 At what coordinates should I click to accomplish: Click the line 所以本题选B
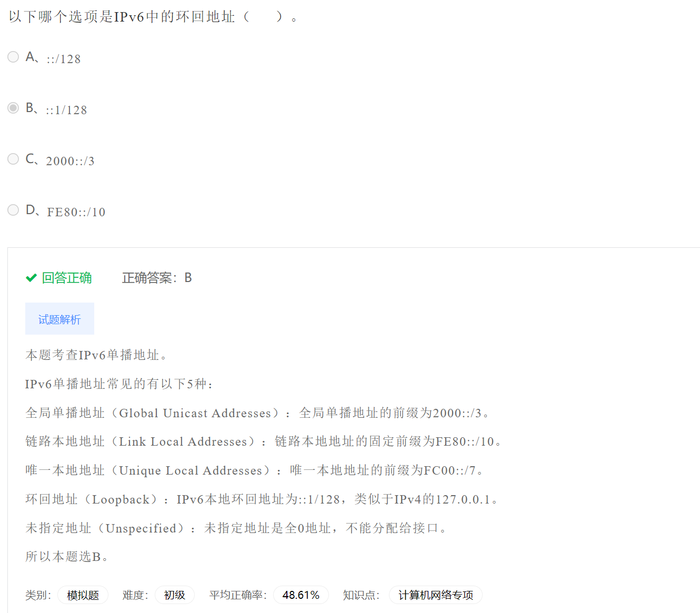(x=67, y=557)
